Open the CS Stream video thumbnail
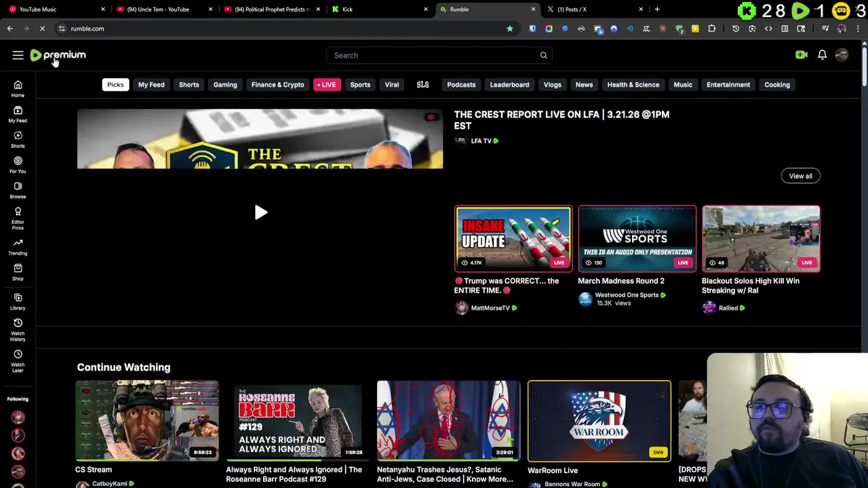The width and height of the screenshot is (868, 488). 147,421
